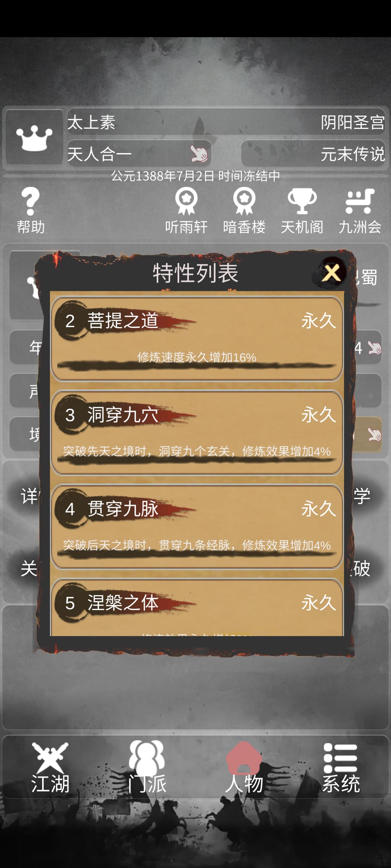Select the 洞穿九穴 trait entry
The image size is (391, 868).
(197, 433)
